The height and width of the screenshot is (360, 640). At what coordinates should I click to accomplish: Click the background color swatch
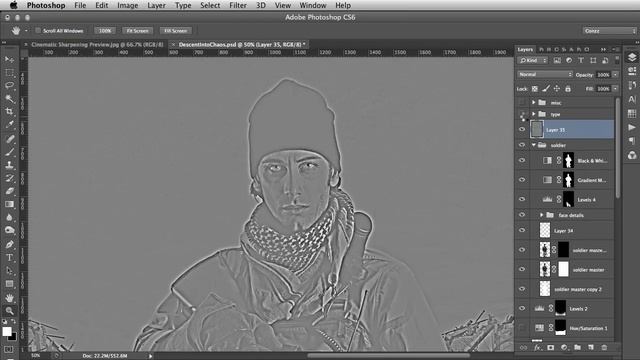click(x=13, y=337)
